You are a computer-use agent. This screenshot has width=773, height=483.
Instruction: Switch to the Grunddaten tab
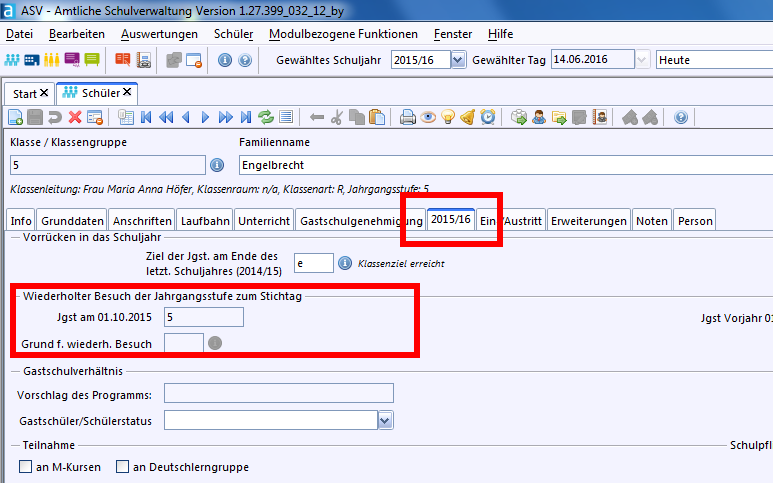click(72, 221)
